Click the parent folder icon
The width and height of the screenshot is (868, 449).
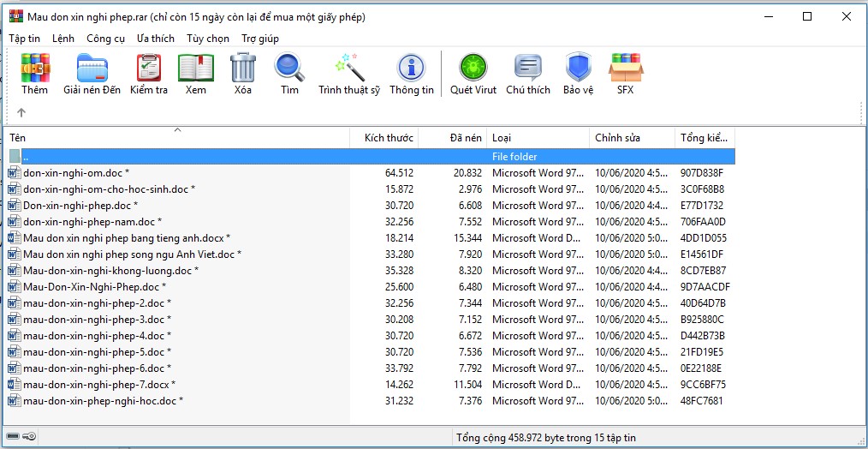15,156
